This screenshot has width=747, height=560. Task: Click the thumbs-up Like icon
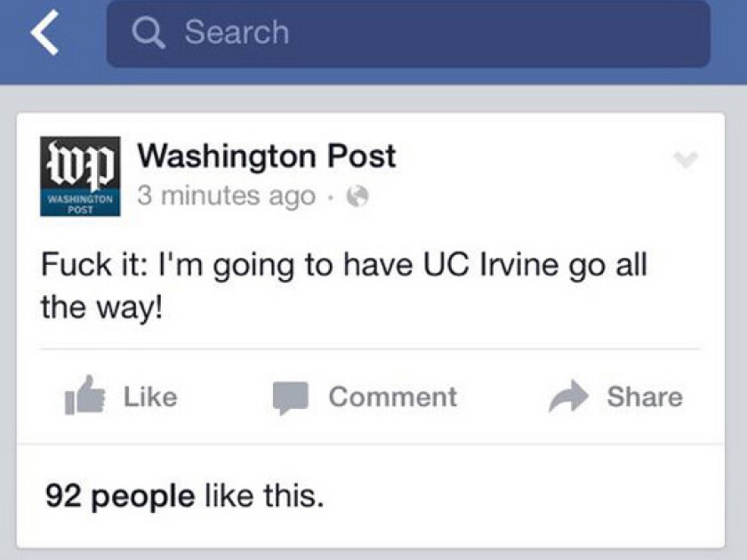point(84,396)
